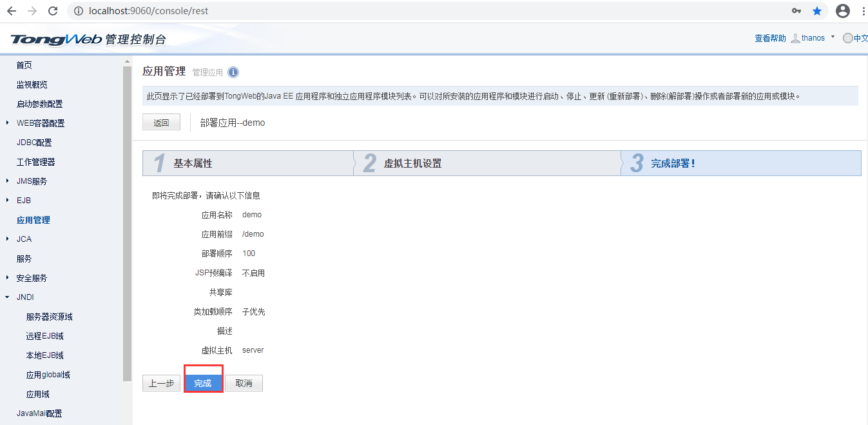The image size is (868, 425).
Task: Click browser back arrow icon
Action: (12, 11)
